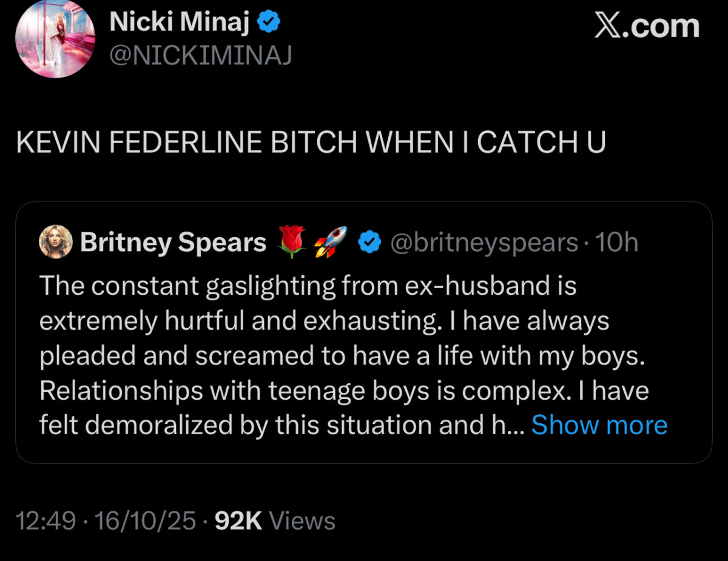This screenshot has width=728, height=561.
Task: Select the 'KEVIN FEDERLINE' tweet text
Action: click(x=310, y=142)
